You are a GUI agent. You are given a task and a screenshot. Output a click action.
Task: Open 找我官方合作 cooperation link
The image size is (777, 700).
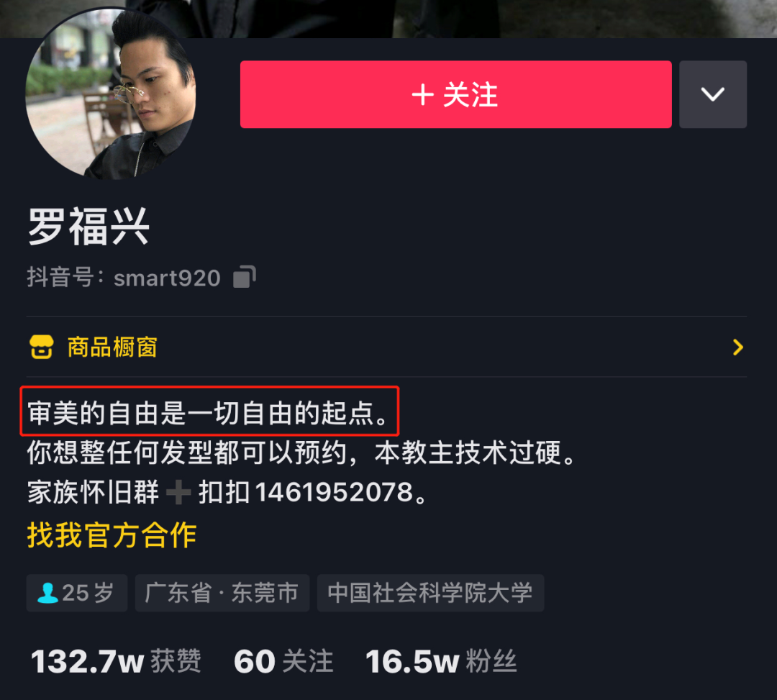(x=112, y=535)
